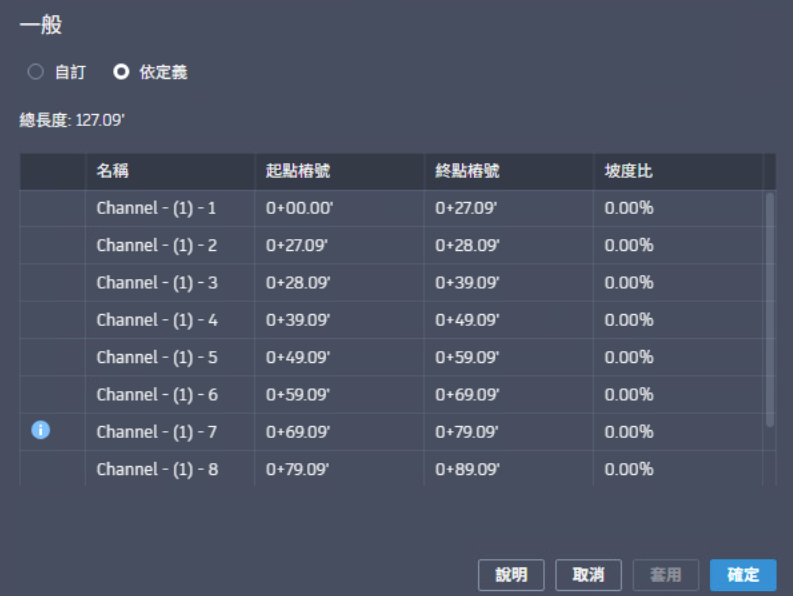Screen dimensions: 793x596
Task: Click end station 0+59.09' of Channel 5
Action: 466,357
